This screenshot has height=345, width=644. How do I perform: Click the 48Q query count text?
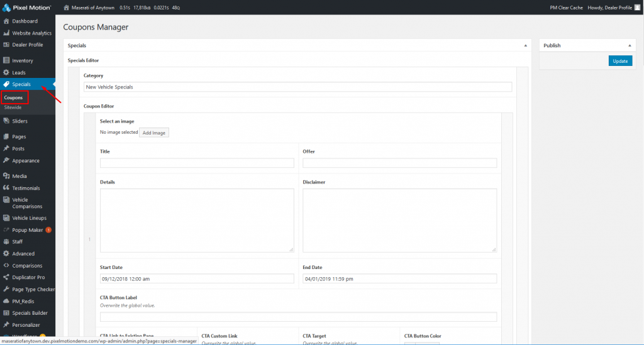click(176, 8)
